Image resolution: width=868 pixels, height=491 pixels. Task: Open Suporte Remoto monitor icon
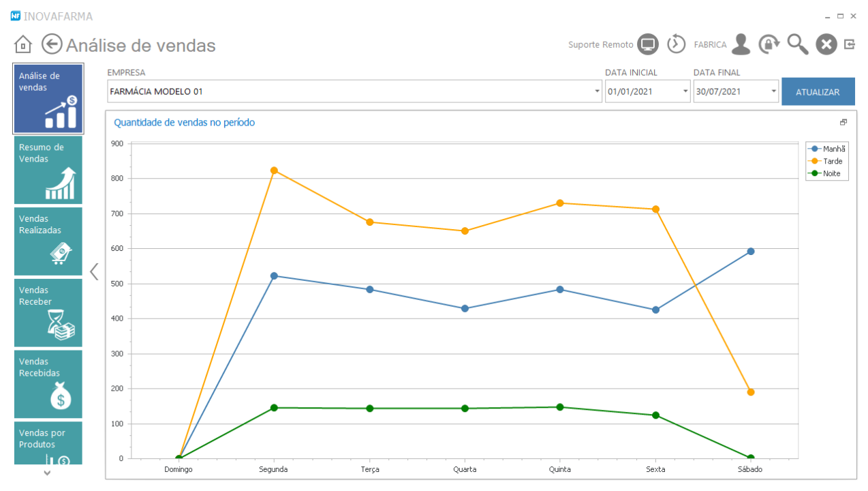(x=648, y=45)
